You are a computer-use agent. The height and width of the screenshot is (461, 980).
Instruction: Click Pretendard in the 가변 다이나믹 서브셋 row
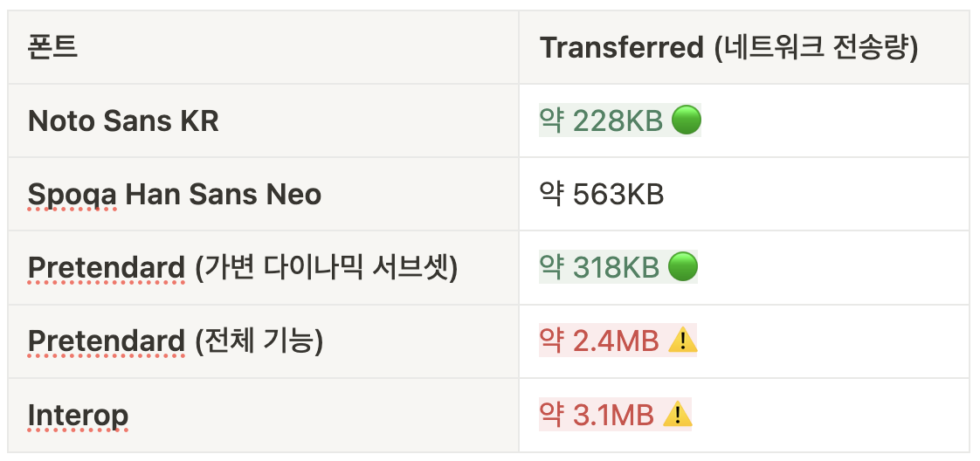pos(106,268)
